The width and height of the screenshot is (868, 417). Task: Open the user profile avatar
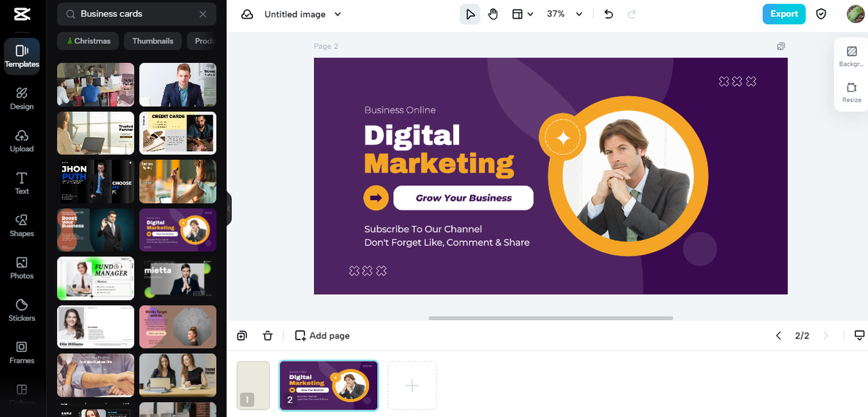click(x=855, y=14)
